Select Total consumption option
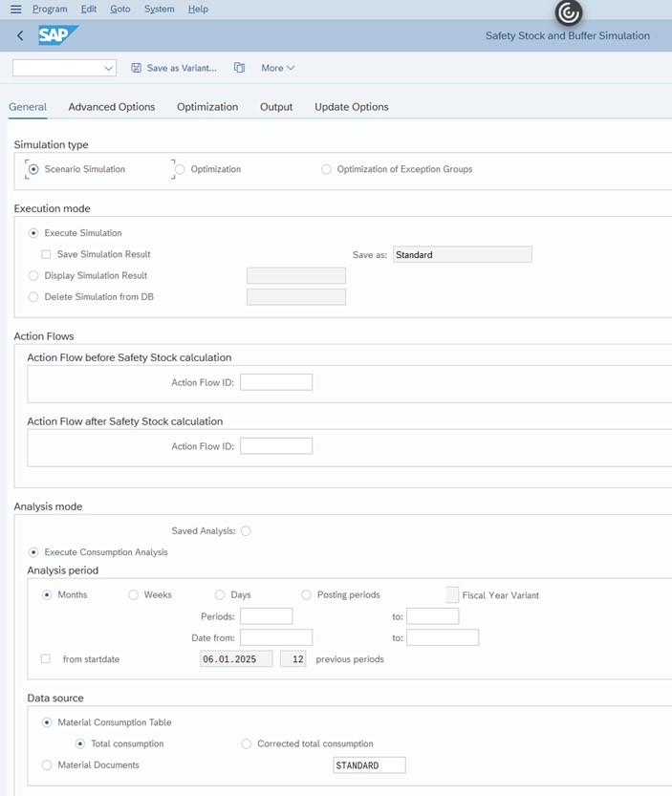Image resolution: width=672 pixels, height=796 pixels. point(80,743)
